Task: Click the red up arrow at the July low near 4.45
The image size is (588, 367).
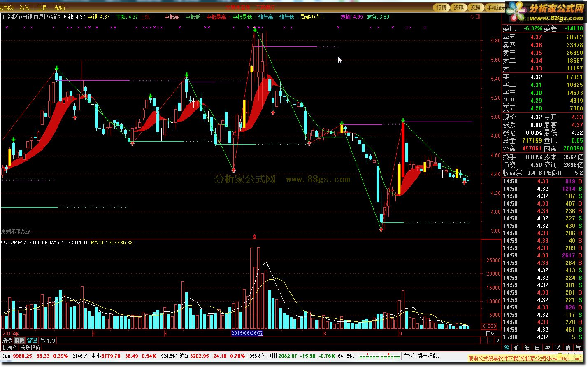Action: pos(234,169)
